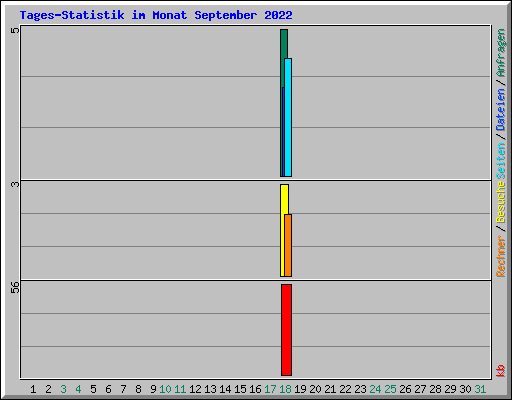
Task: Click the cyan Seiten bar
Action: point(288,117)
